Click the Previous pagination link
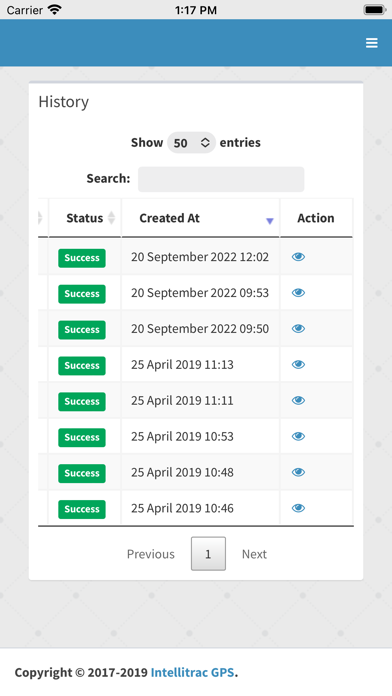392x696 pixels. 151,554
